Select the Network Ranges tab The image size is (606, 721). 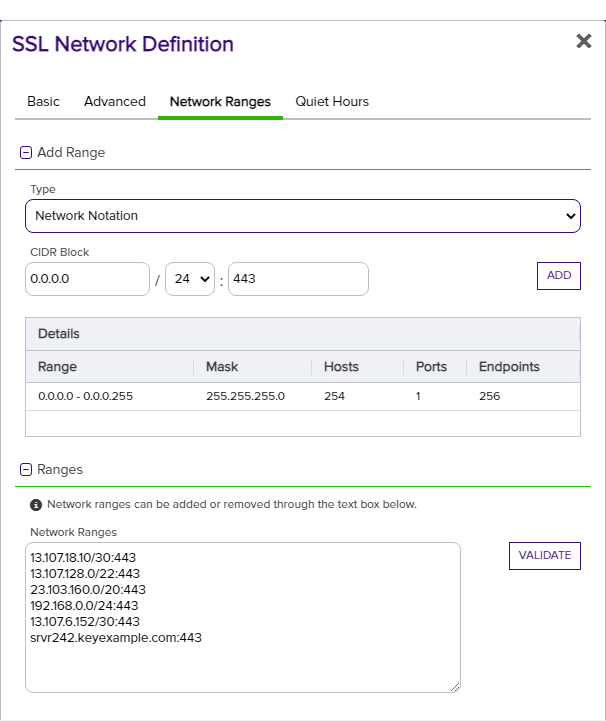pyautogui.click(x=220, y=102)
